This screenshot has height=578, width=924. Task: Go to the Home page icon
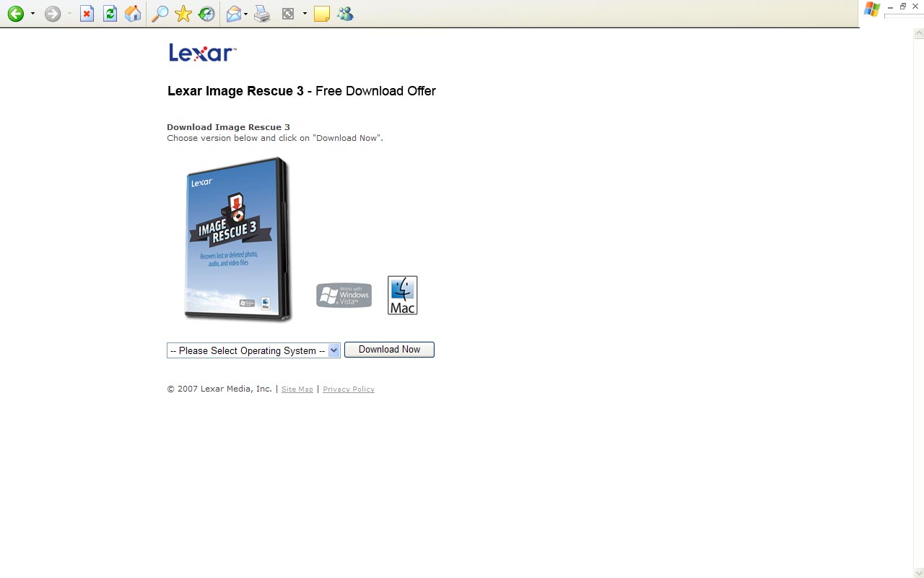pyautogui.click(x=133, y=14)
